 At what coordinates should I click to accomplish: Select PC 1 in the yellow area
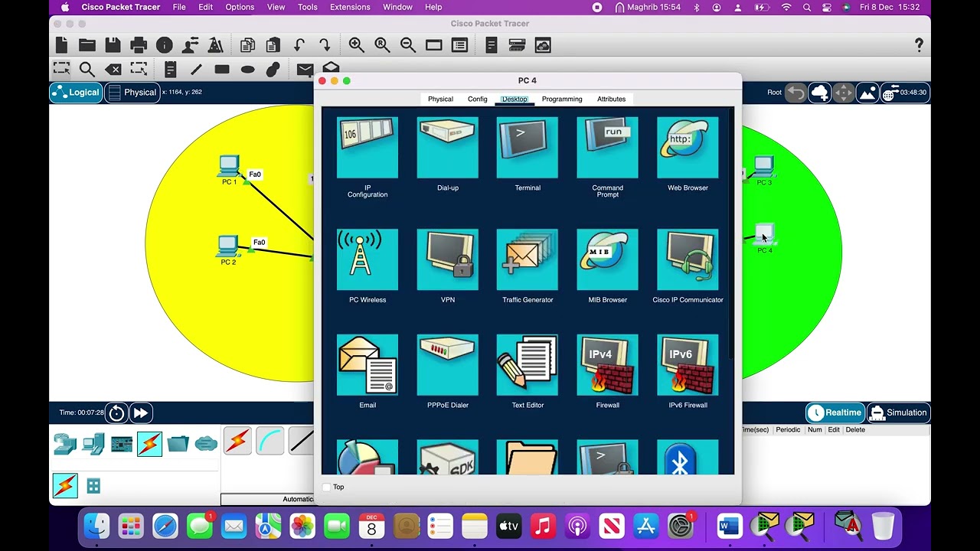tap(228, 165)
